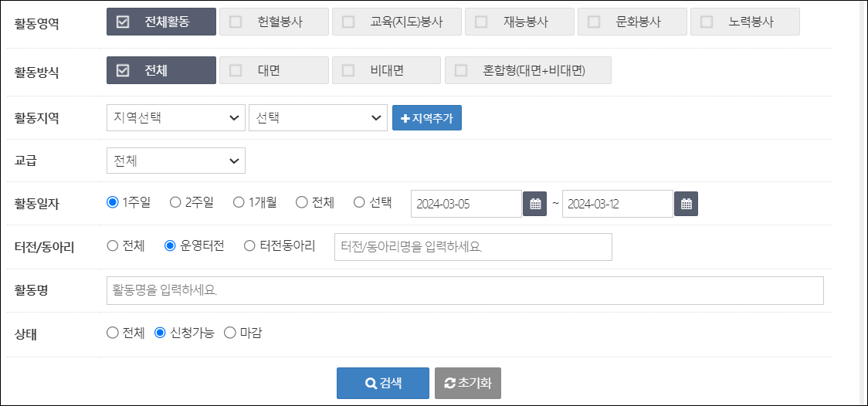Click the end date field 2024-03-12
This screenshot has width=868, height=406.
click(x=618, y=204)
